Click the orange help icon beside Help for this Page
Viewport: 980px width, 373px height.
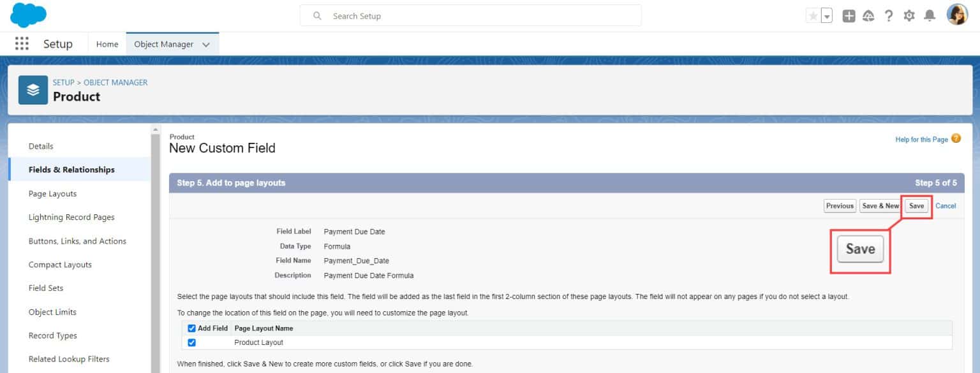[956, 138]
